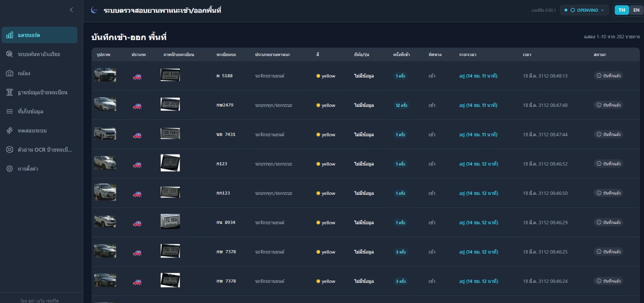644x303 pixels.
Task: Click the 12 ครั้ง entry count badge
Action: [x=401, y=105]
